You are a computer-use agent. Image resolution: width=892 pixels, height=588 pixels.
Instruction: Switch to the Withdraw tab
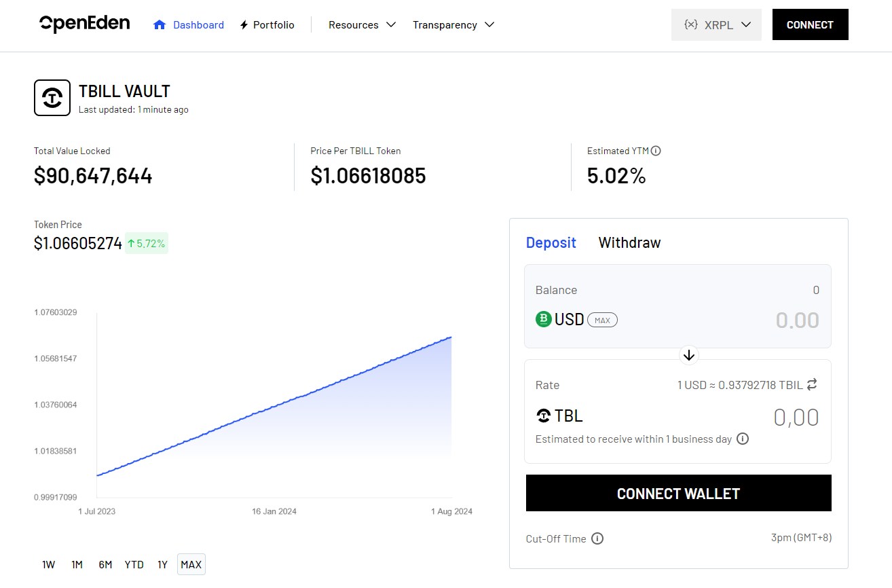[629, 242]
